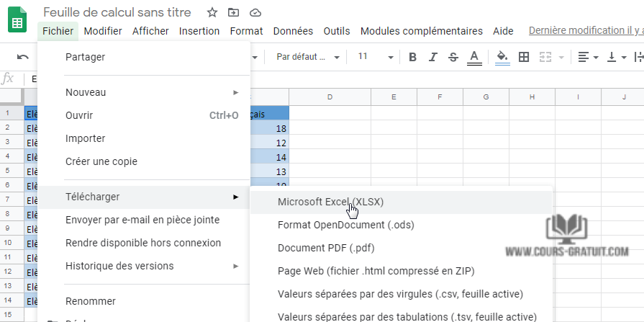Open the font size dropdown showing 11

[376, 57]
